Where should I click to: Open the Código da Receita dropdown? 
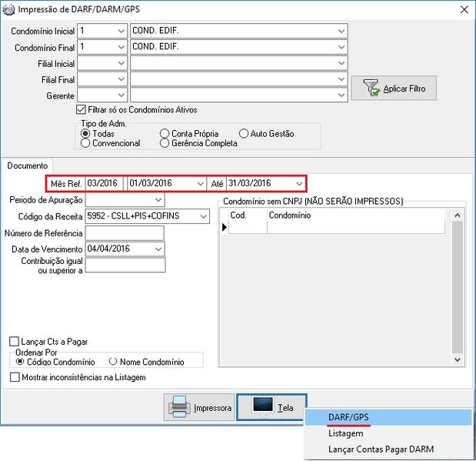pos(203,217)
